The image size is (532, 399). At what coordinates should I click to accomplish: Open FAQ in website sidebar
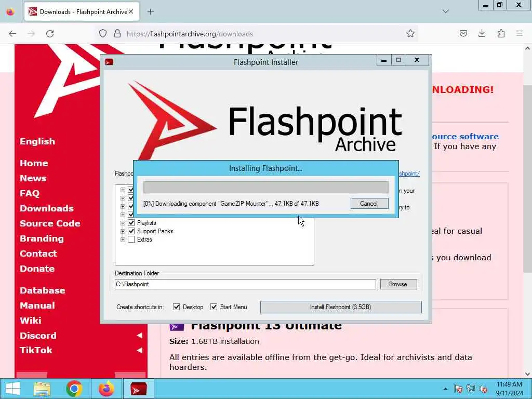(x=30, y=193)
